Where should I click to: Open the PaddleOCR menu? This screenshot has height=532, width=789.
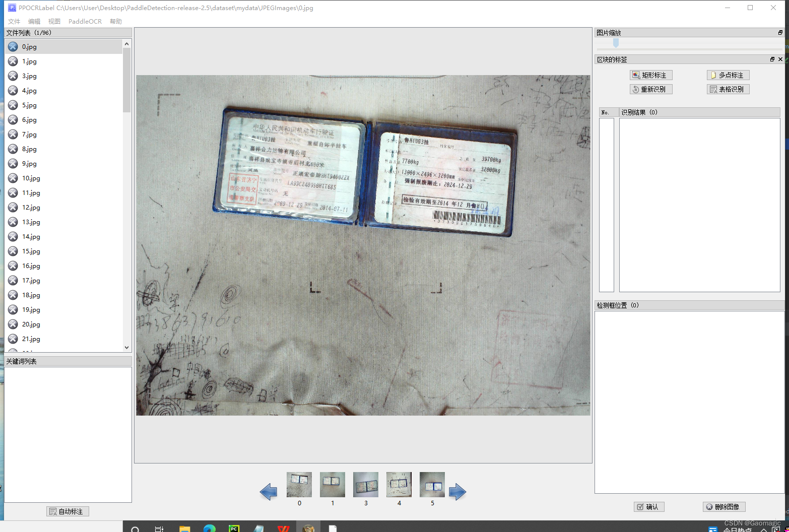pos(85,22)
